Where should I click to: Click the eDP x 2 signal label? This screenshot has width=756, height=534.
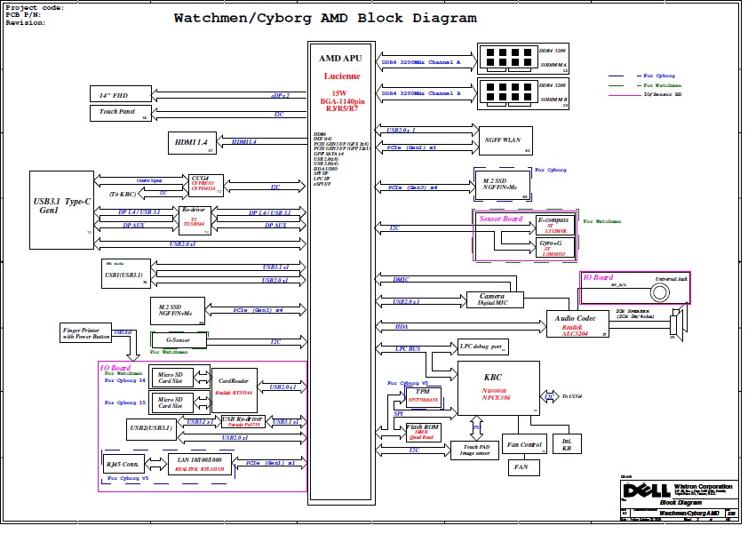click(x=280, y=95)
